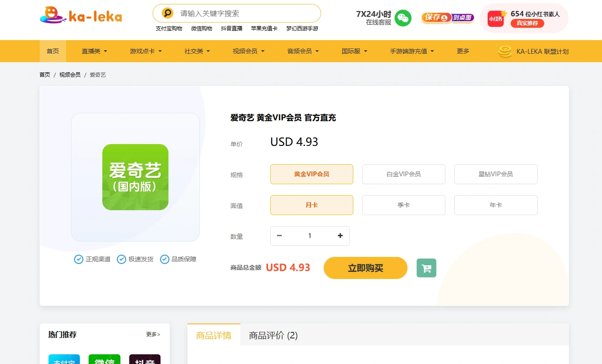Select 年卡 face value
This screenshot has width=602, height=364.
[496, 205]
